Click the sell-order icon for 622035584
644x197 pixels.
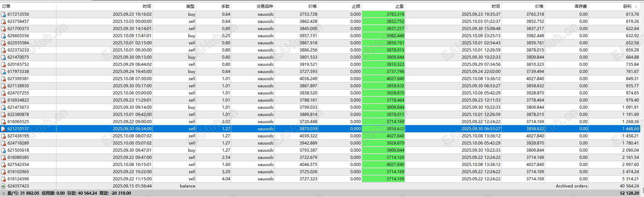(3, 43)
